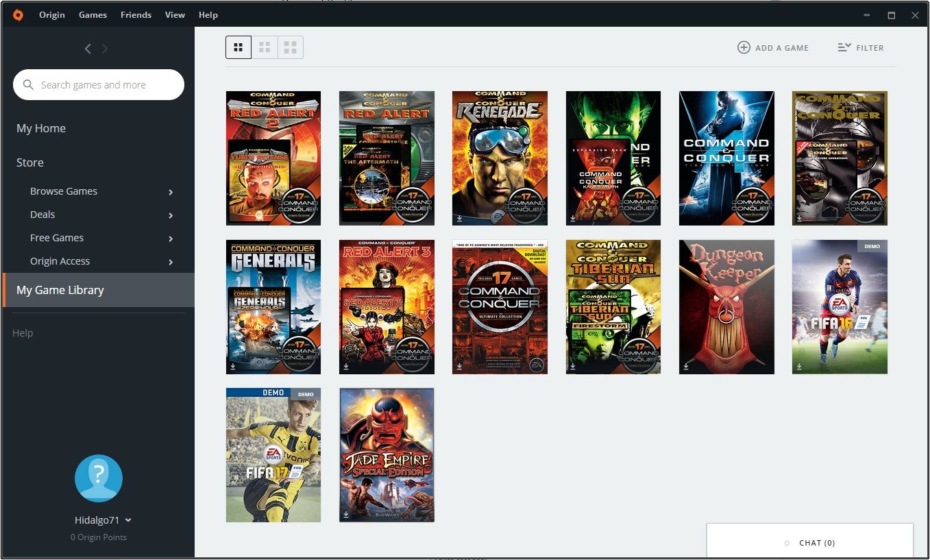Click Free Games in the sidebar
The height and width of the screenshot is (560, 930).
point(57,238)
